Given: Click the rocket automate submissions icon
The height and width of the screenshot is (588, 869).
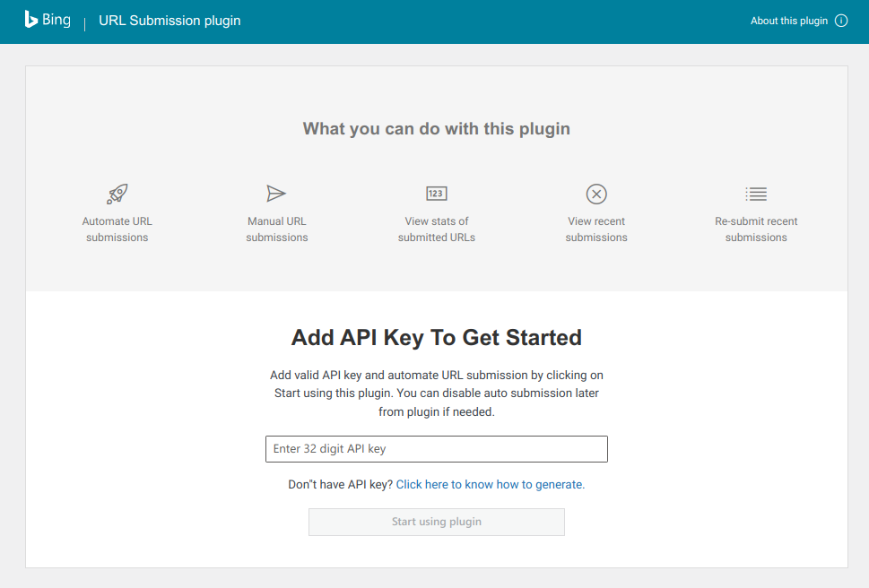Looking at the screenshot, I should coord(117,194).
